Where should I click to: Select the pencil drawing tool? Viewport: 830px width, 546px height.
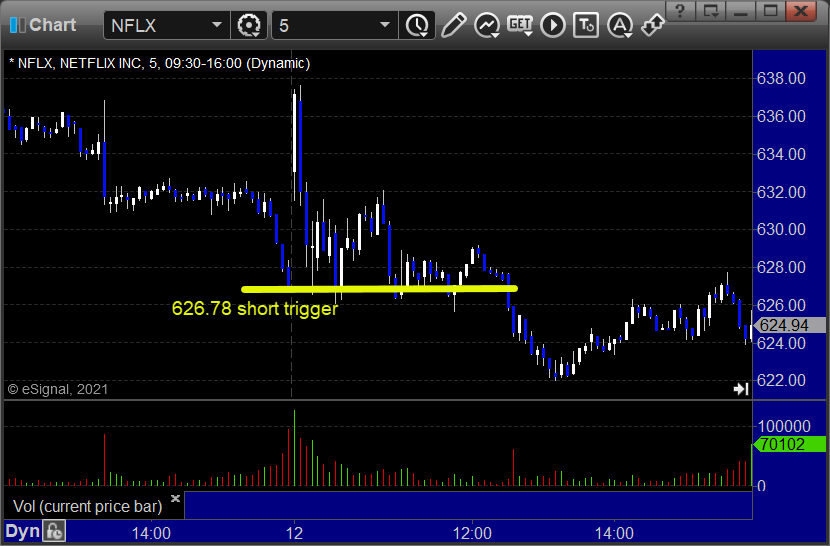coord(453,25)
